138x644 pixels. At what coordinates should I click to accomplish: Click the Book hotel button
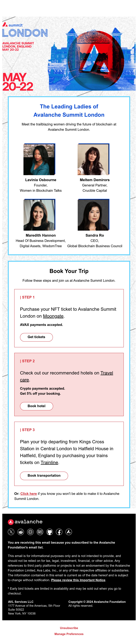[36, 406]
